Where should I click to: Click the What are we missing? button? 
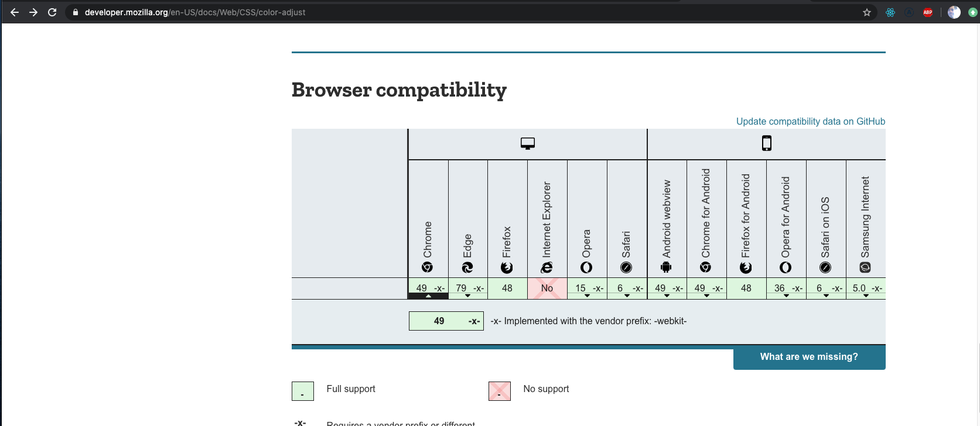809,357
